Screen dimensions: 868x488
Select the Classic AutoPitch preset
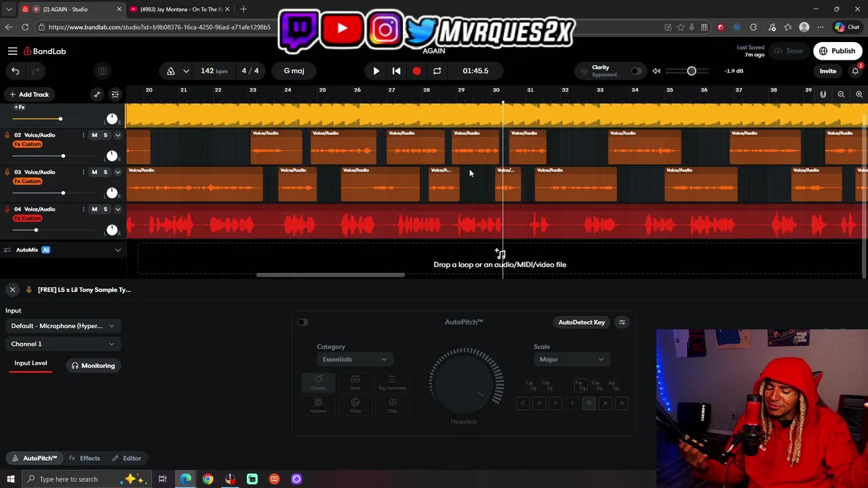(x=318, y=383)
